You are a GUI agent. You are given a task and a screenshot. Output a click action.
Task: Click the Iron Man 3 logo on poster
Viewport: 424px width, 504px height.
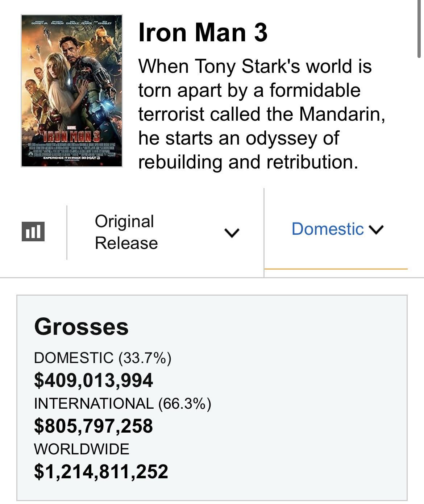(72, 137)
